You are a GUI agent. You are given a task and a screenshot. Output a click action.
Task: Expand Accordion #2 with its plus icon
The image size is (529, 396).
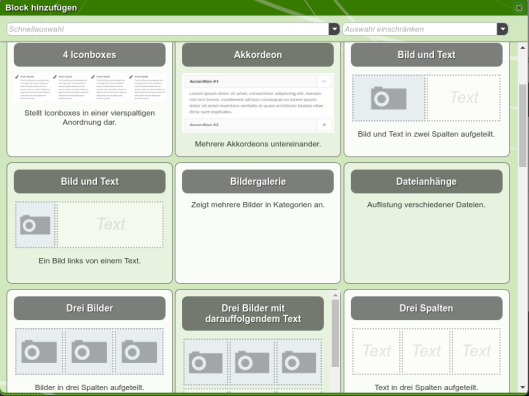pos(324,125)
